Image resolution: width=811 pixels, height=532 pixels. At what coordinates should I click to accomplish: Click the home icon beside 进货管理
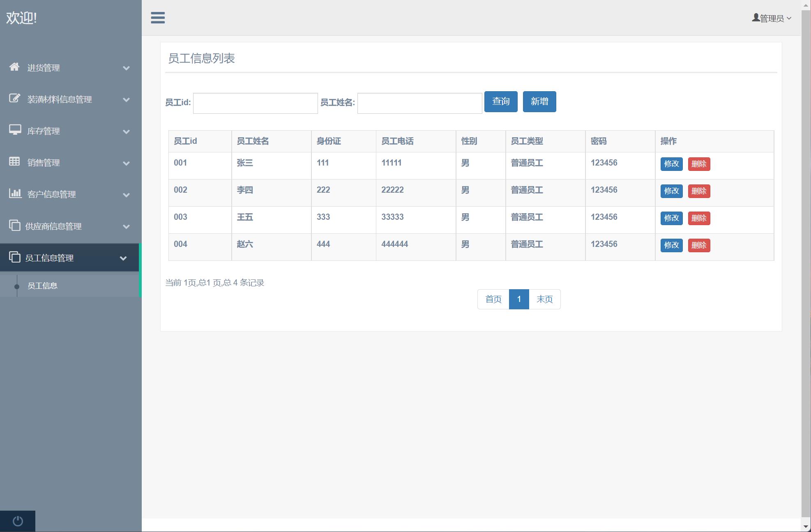[14, 67]
